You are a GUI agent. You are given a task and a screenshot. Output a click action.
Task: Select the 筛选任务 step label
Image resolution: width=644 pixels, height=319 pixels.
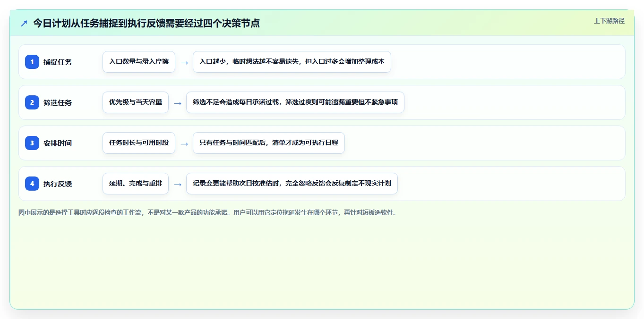(x=58, y=102)
